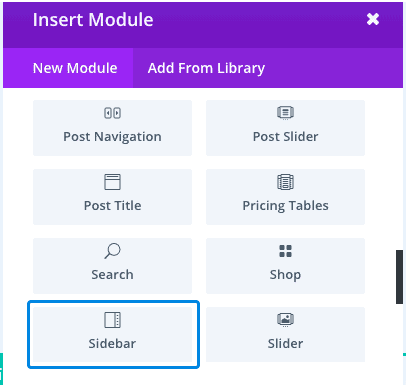Add the Slider module via its label
Viewport: 406px width, 385px height.
[285, 343]
